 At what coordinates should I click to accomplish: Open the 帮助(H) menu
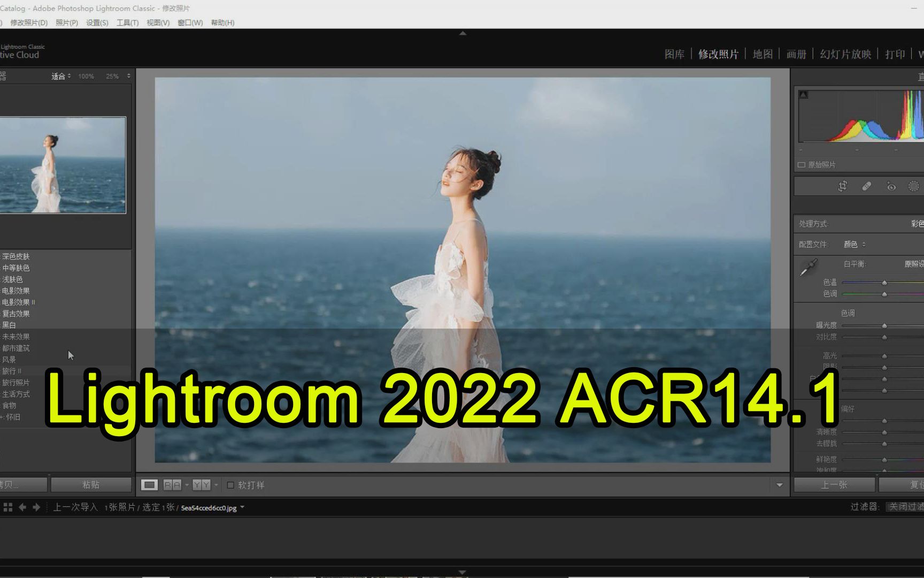pos(222,22)
